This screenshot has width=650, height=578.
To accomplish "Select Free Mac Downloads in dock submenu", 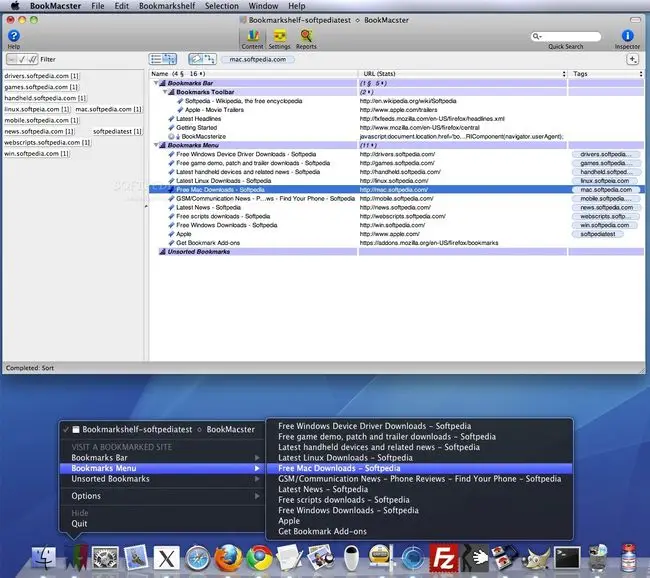I will (419, 468).
